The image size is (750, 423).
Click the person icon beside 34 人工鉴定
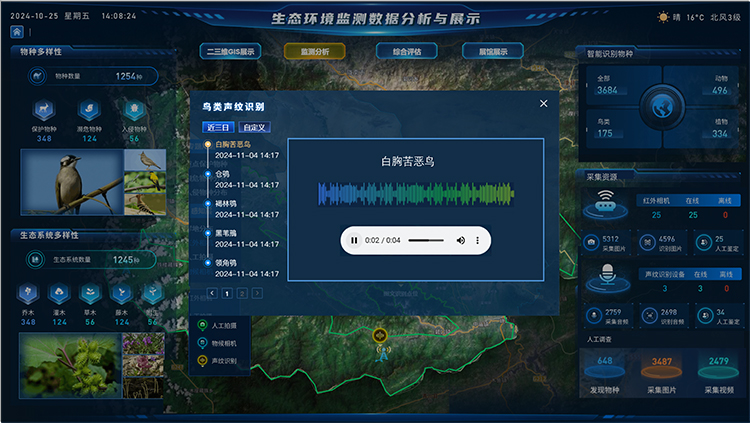(705, 315)
